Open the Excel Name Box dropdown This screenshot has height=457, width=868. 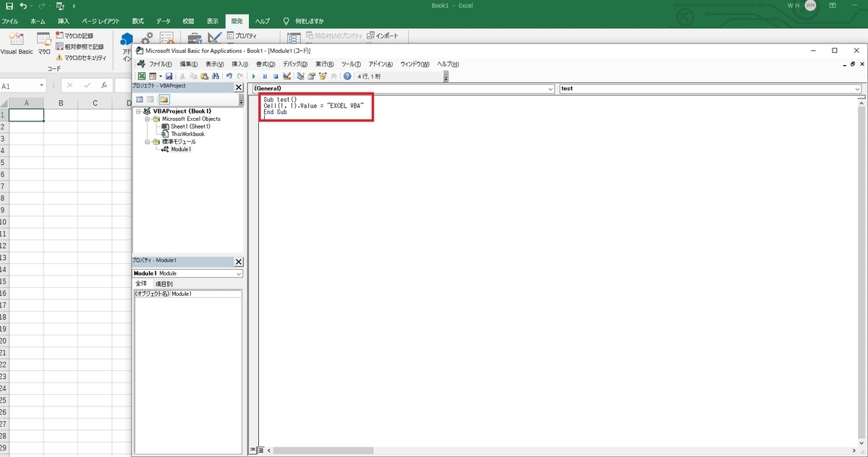[x=41, y=85]
